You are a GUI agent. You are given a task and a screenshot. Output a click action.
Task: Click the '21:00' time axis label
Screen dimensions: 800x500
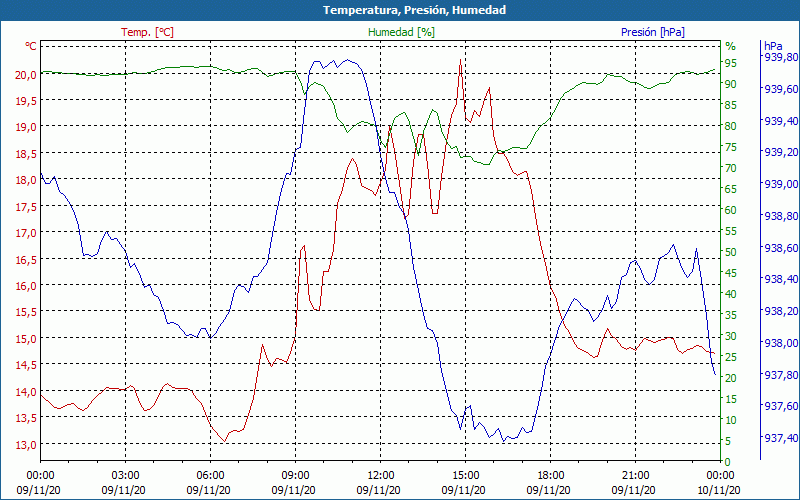click(636, 476)
